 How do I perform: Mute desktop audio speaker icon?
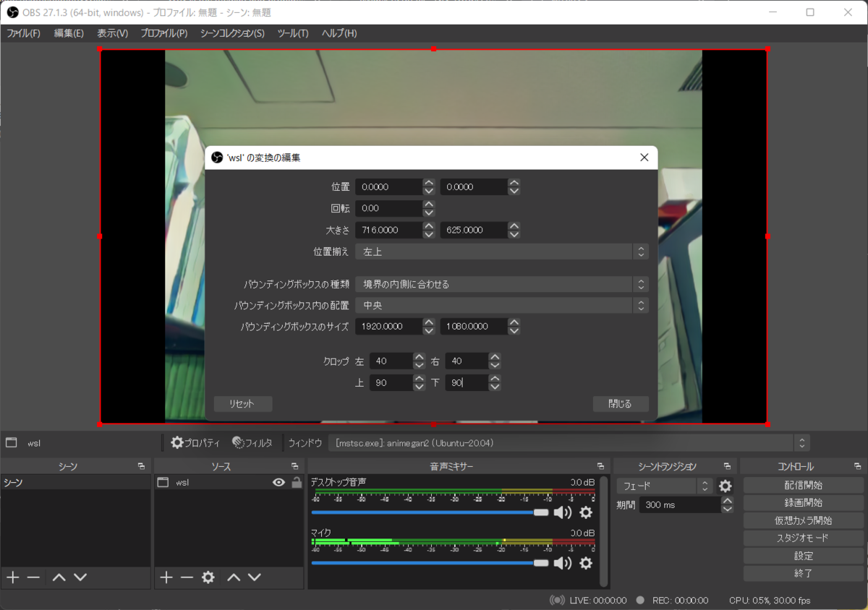tap(563, 512)
